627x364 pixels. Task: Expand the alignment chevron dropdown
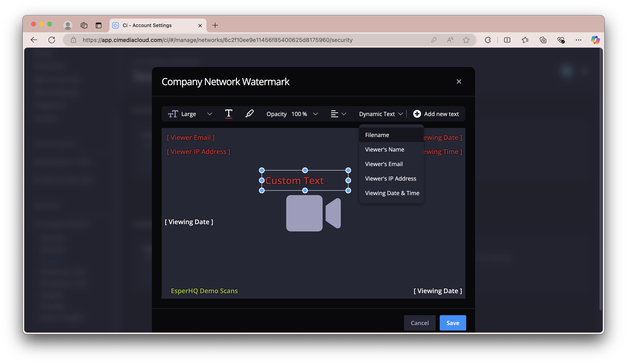(344, 114)
